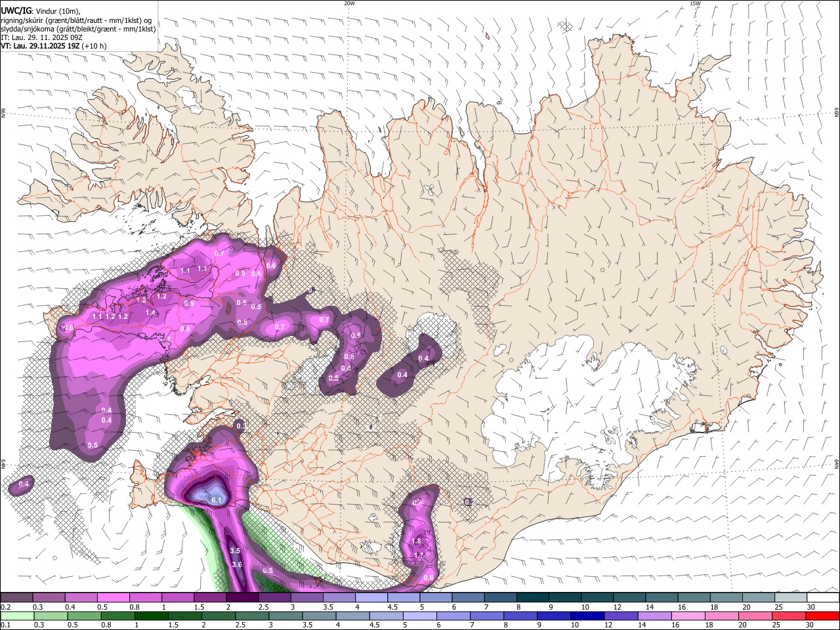840x630 pixels.
Task: Pick the light lavender 4–4.5 swatch in snow scale
Action: coord(371,598)
